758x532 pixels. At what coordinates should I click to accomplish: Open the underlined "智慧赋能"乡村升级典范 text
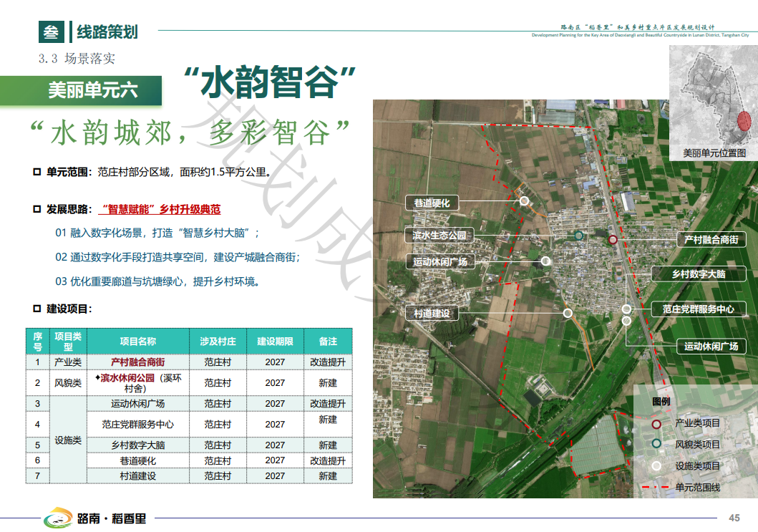point(160,210)
